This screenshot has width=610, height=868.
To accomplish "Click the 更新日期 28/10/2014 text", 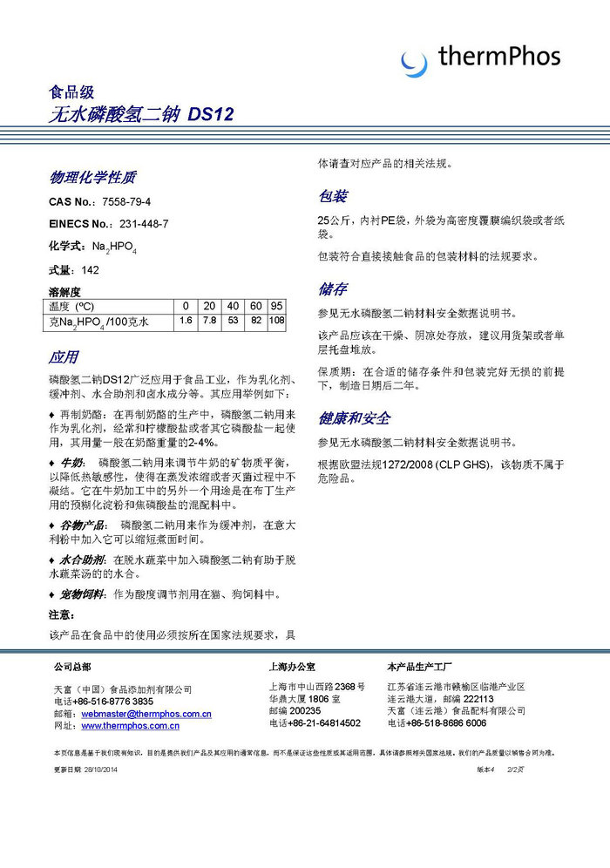I will tap(85, 770).
